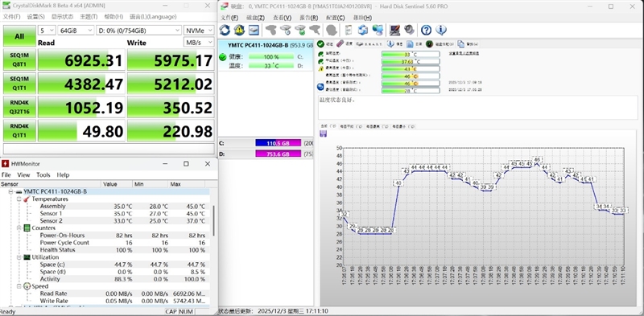This screenshot has width=644, height=316.
Task: Click the HWMonitor title bar app icon
Action: (5, 164)
